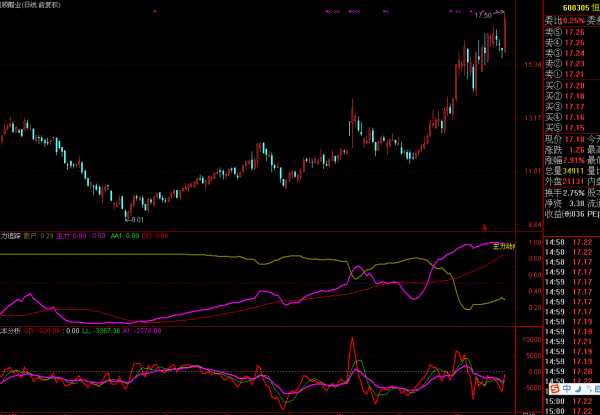This screenshot has height=415, width=600.
Task: Click the stock code 600305 header
Action: pyautogui.click(x=561, y=6)
